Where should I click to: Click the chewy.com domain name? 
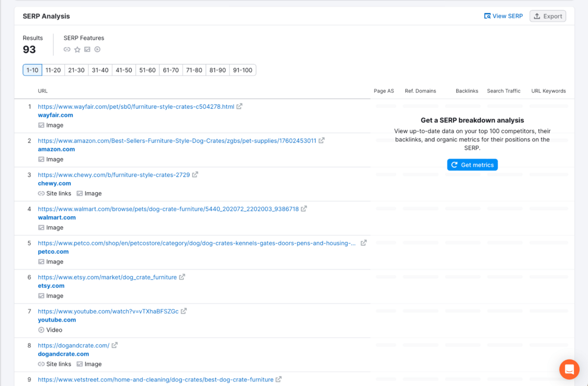tap(54, 183)
